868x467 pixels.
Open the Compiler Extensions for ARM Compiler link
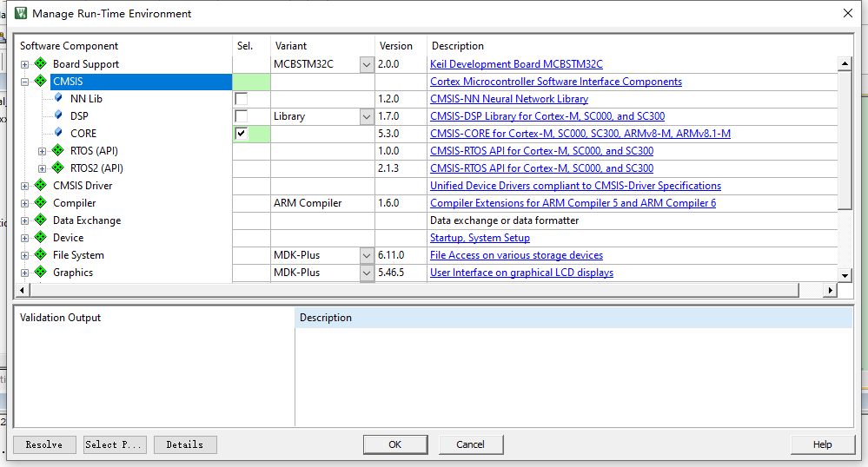pos(573,203)
